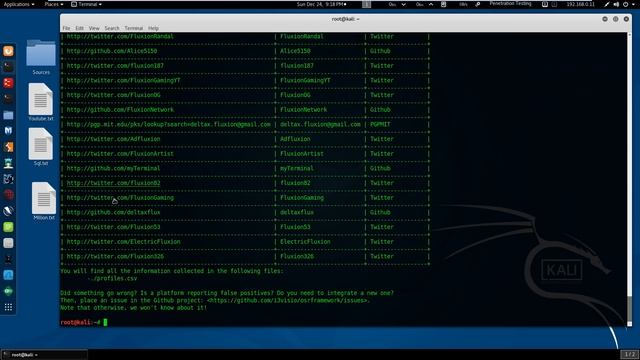Open the blue Files folder icon in the dock
This screenshot has width=640, height=360.
pyautogui.click(x=8, y=115)
